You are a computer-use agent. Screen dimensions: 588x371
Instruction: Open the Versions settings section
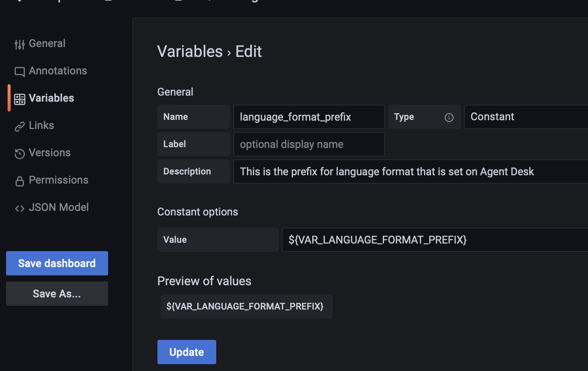pos(50,153)
